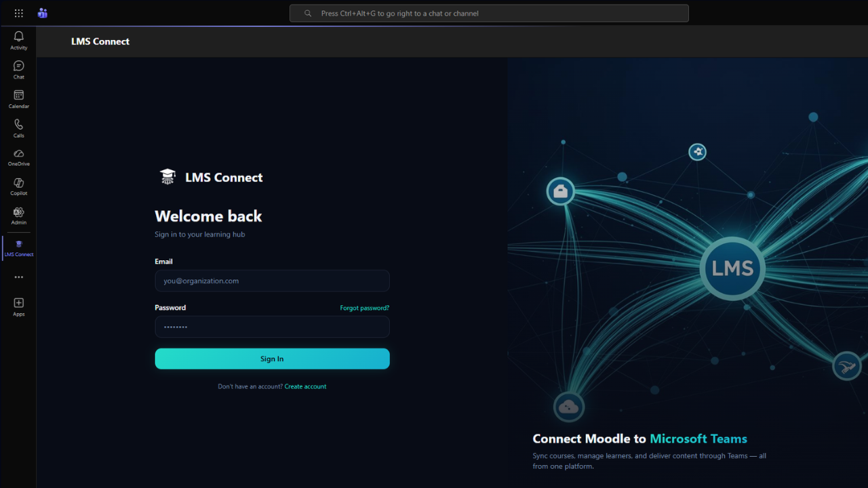Click Create account

coord(305,386)
